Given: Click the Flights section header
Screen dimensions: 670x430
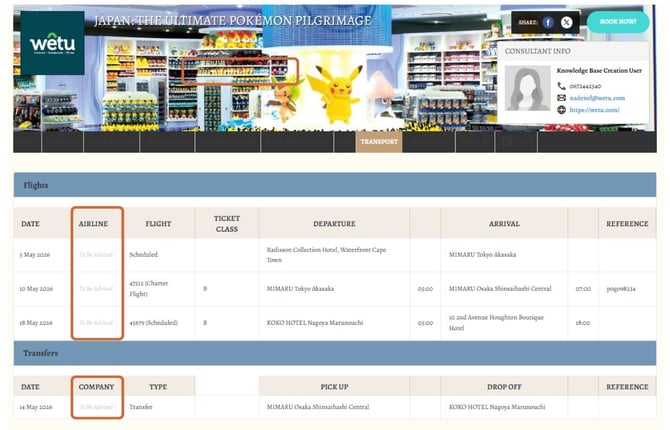Looking at the screenshot, I should coord(335,185).
